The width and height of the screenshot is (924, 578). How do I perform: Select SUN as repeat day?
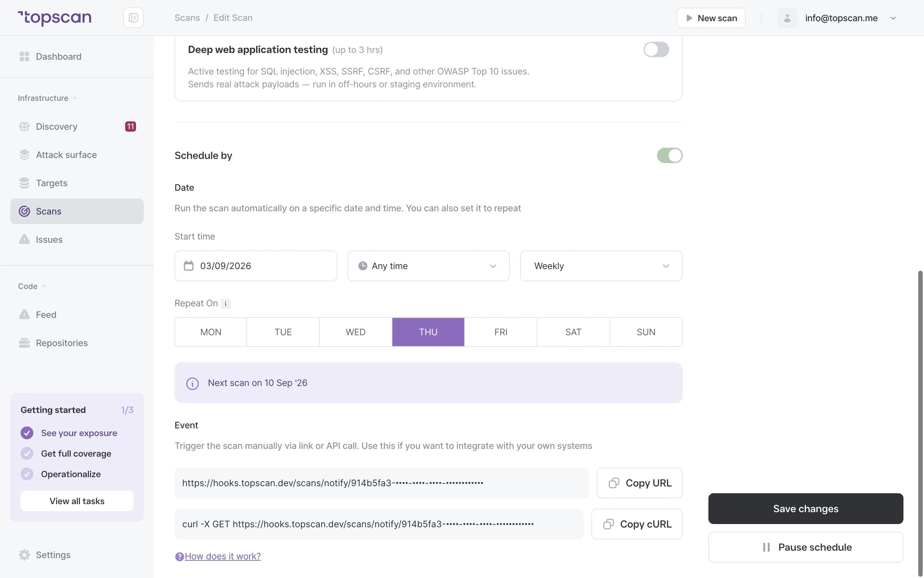click(x=646, y=332)
